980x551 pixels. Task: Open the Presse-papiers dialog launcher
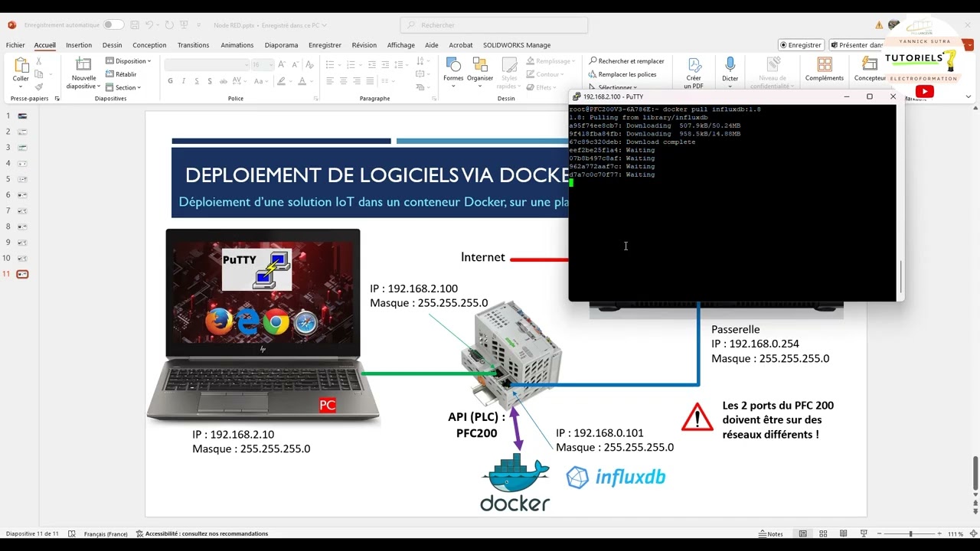pyautogui.click(x=57, y=99)
